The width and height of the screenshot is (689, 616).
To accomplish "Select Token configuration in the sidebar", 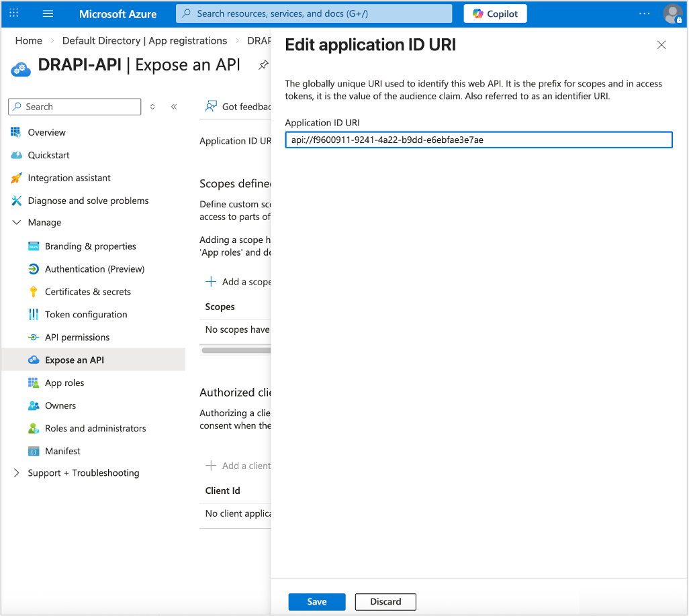I will [x=86, y=314].
